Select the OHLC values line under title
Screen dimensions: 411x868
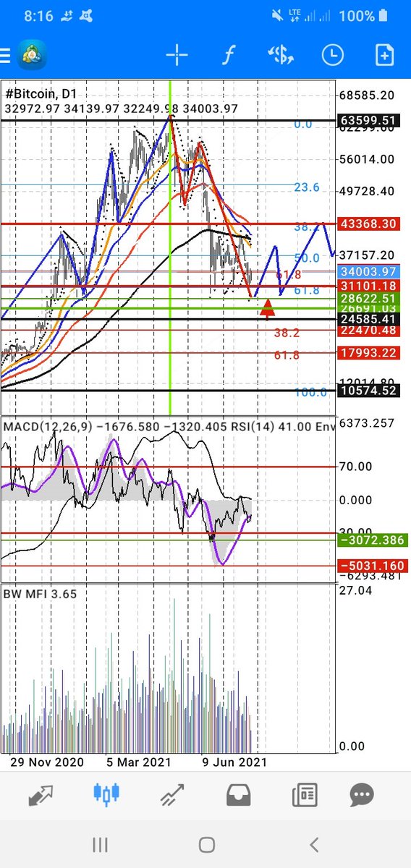coord(121,109)
